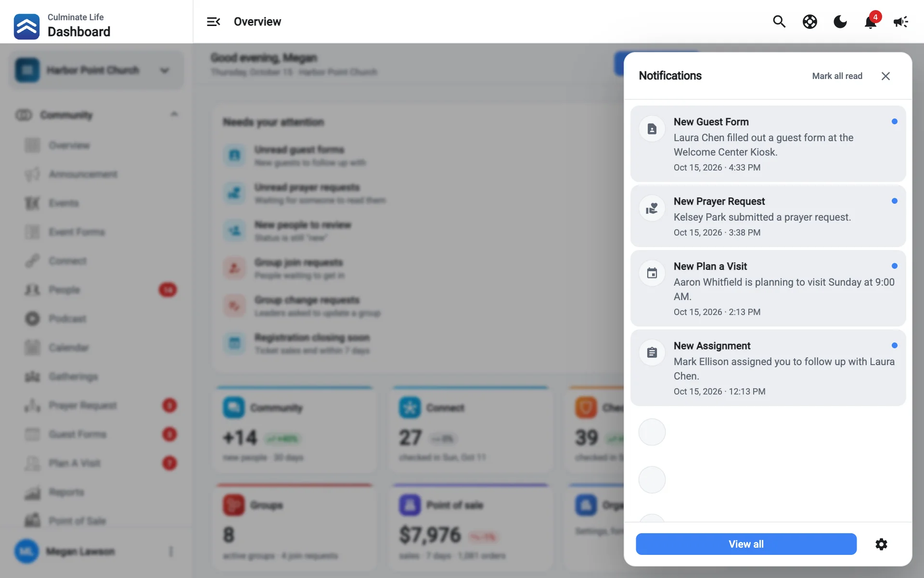Select Events in the sidebar
The image size is (924, 578).
click(96, 203)
